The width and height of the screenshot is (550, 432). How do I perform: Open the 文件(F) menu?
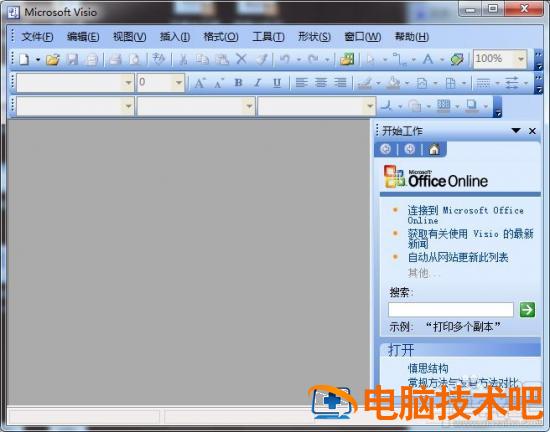point(37,36)
